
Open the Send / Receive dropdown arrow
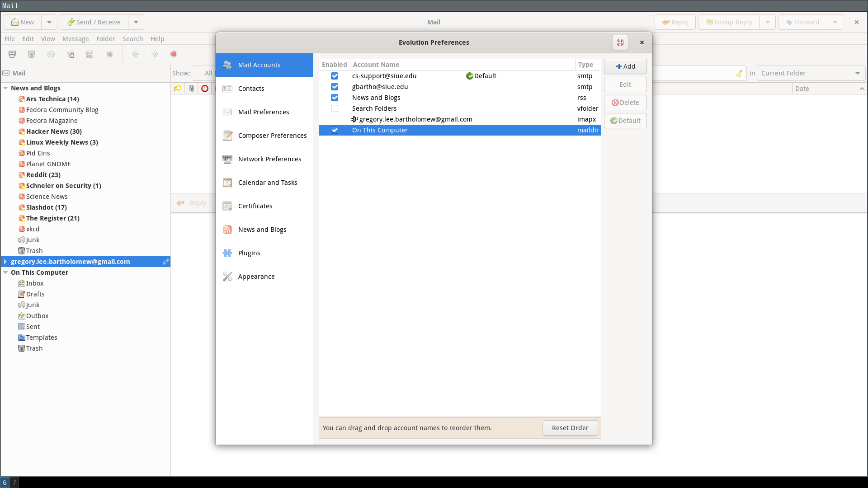coord(136,22)
